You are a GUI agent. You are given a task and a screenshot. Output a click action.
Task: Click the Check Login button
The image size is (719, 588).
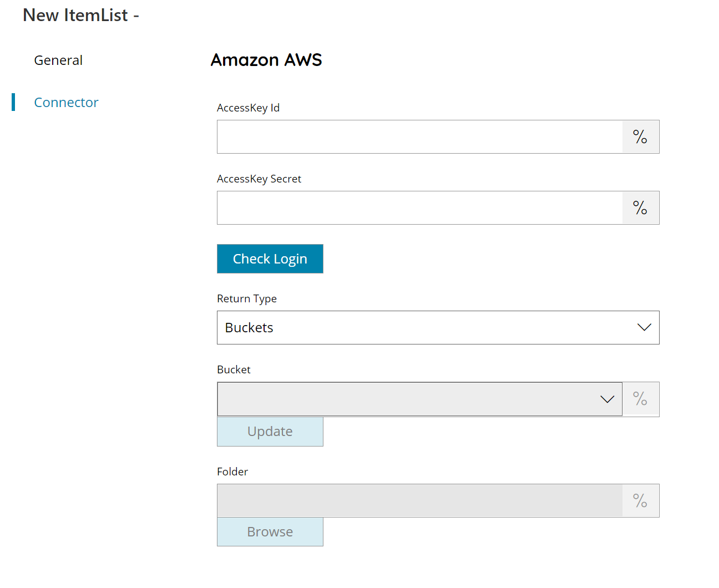click(x=270, y=259)
